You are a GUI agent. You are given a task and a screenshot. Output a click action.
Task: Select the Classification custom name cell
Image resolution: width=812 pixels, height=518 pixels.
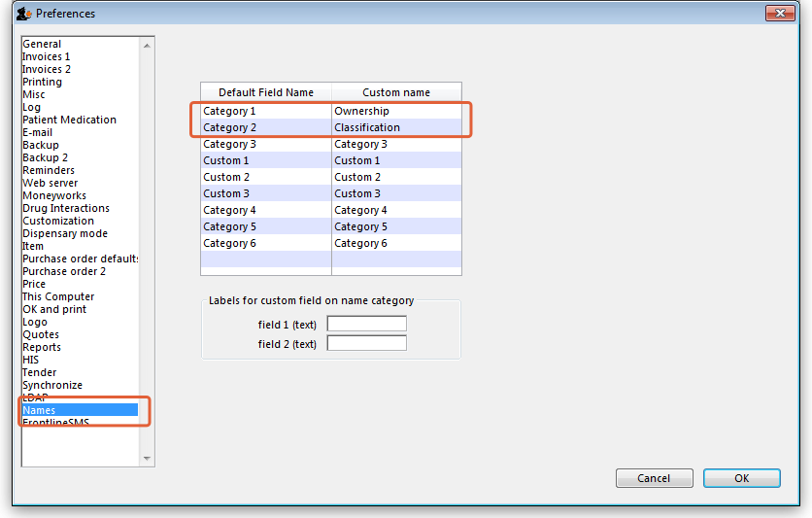(x=395, y=127)
